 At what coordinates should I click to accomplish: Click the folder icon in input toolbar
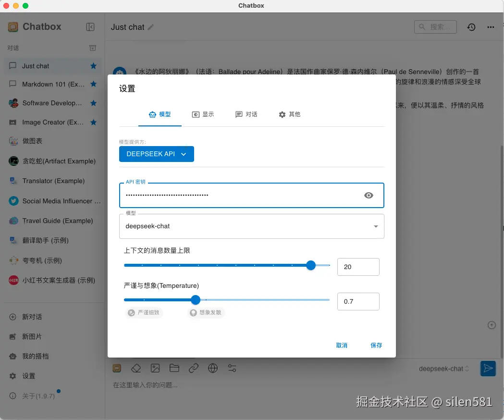click(174, 368)
